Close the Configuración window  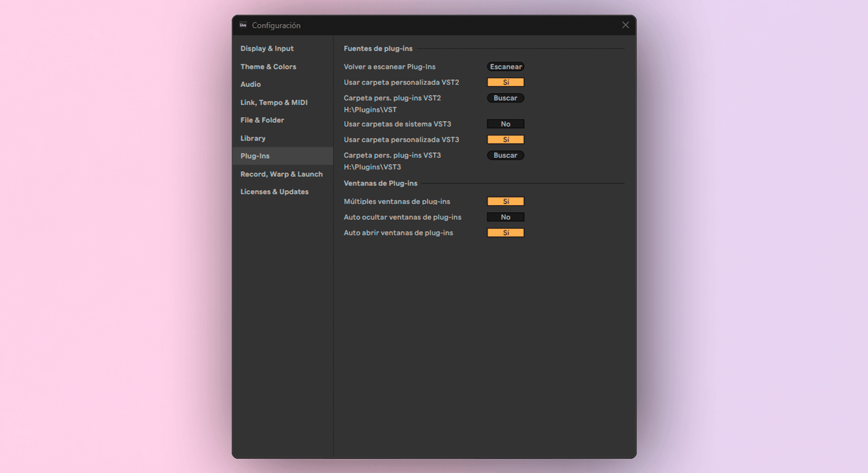[x=625, y=25]
